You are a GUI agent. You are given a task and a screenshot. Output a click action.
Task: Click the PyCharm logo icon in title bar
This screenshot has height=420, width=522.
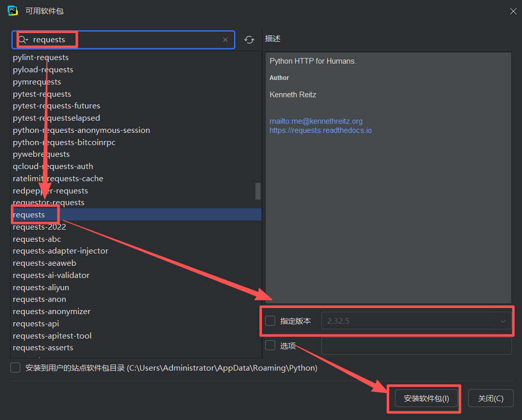coord(13,11)
